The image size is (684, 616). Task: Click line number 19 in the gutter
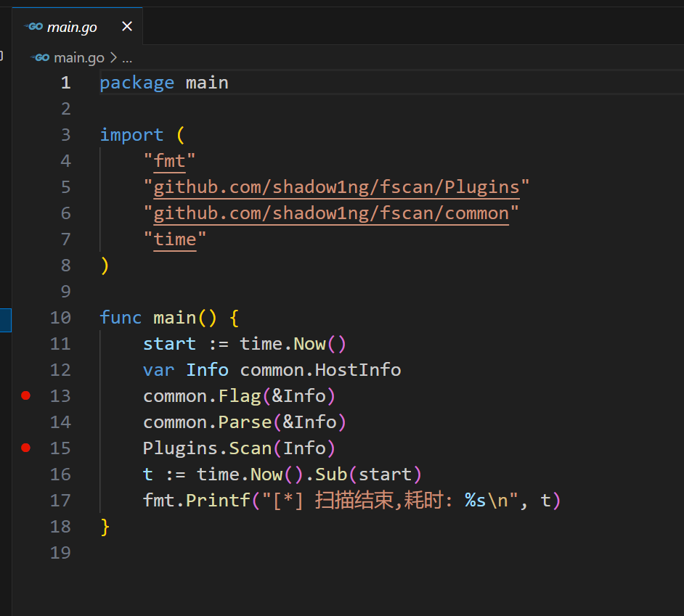click(x=60, y=552)
